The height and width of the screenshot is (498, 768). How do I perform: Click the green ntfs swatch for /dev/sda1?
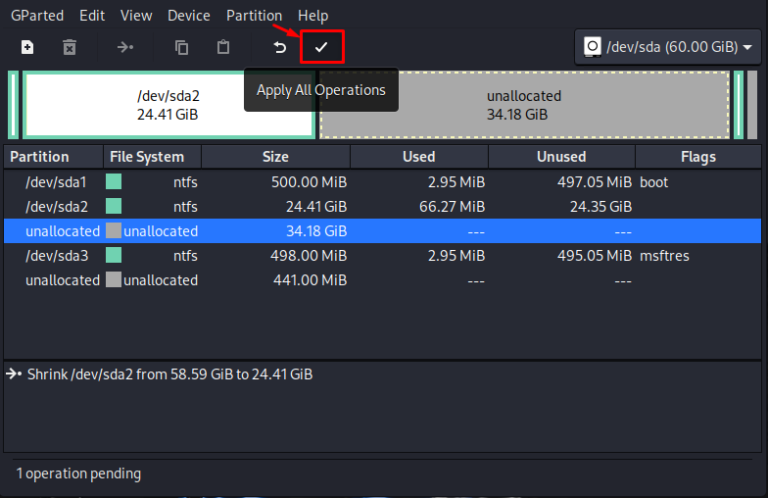[x=114, y=182]
